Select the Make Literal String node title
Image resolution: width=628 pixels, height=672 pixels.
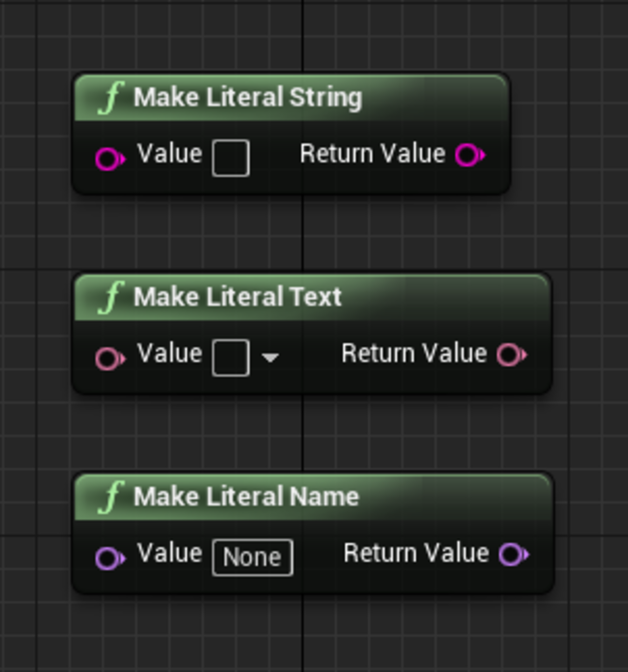tap(247, 98)
